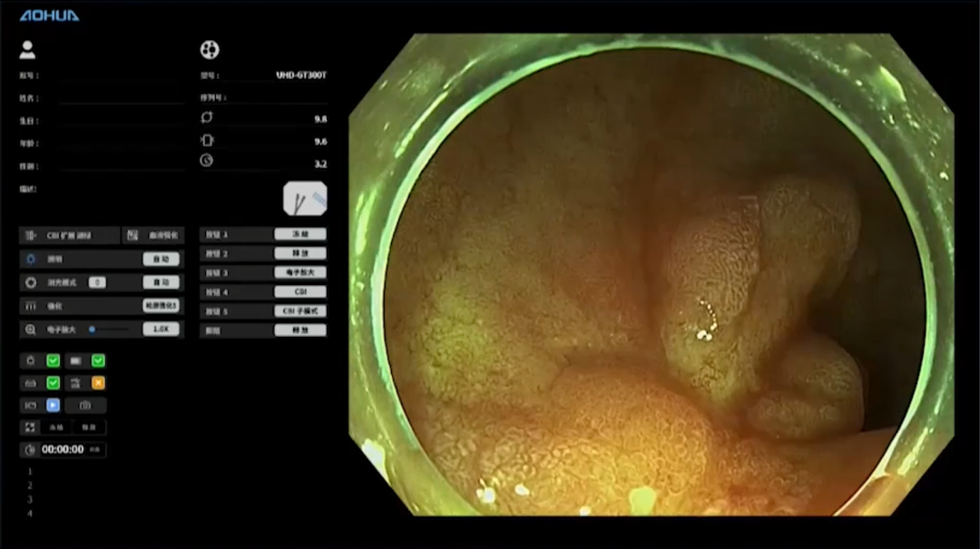Toggle the scope connector green checkbox
The image size is (980, 549).
(54, 383)
